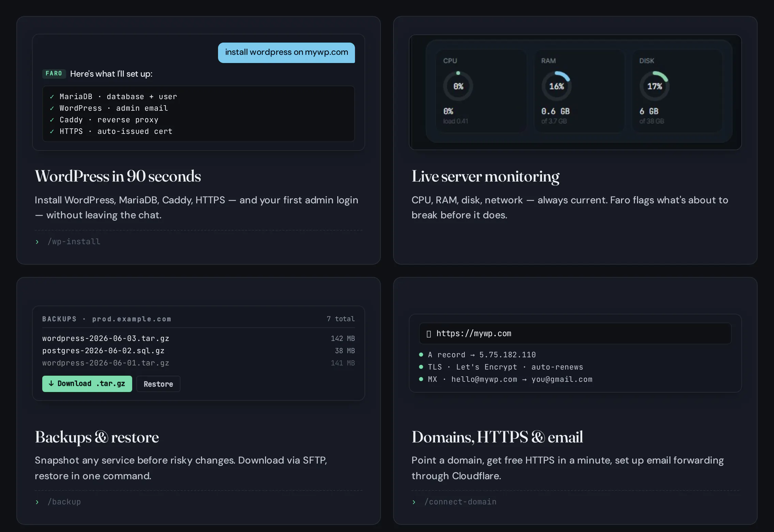Click the DISK 17% gauge ring
Image resolution: width=774 pixels, height=532 pixels.
tap(654, 86)
